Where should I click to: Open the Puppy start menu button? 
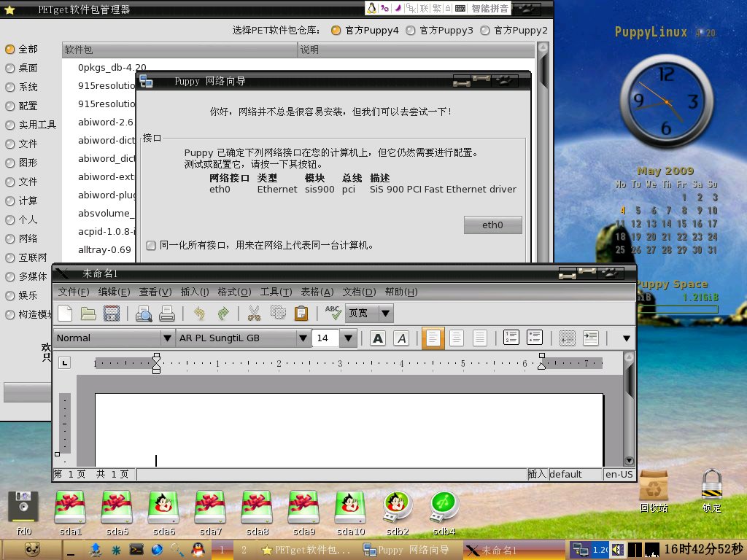click(31, 550)
